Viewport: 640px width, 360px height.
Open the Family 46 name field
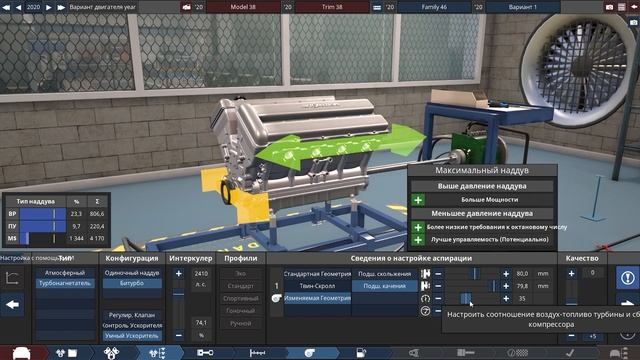coord(434,7)
